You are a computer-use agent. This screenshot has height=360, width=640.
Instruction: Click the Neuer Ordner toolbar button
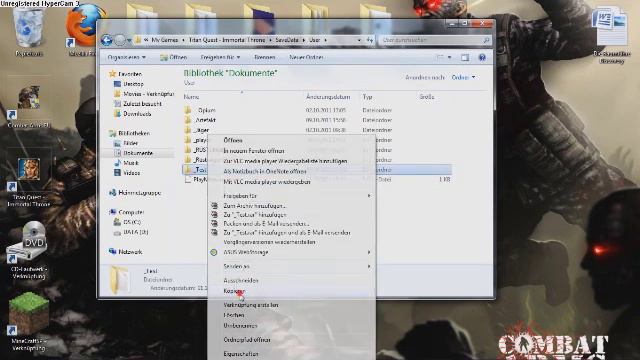[306, 58]
